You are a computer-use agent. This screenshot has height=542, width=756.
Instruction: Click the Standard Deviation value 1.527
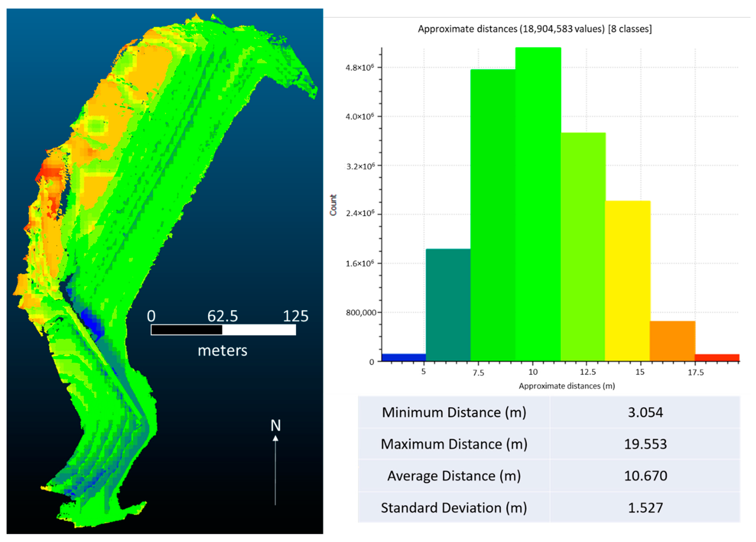point(645,508)
